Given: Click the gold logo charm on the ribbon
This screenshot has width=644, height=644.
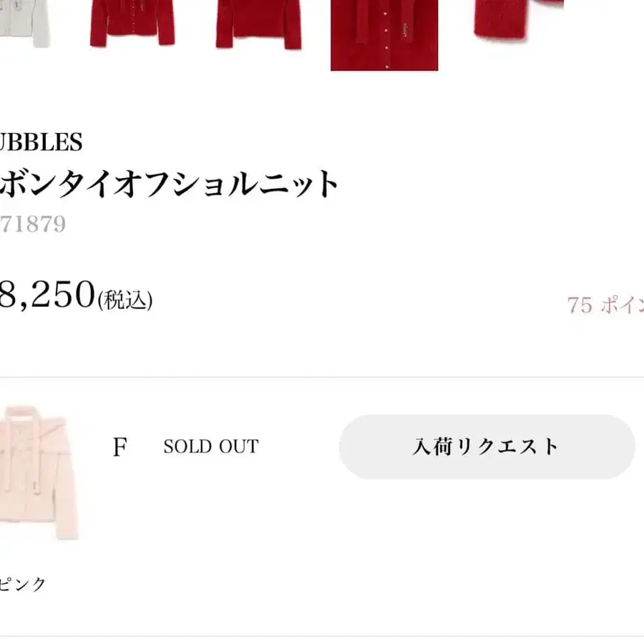Looking at the screenshot, I should point(406,29).
